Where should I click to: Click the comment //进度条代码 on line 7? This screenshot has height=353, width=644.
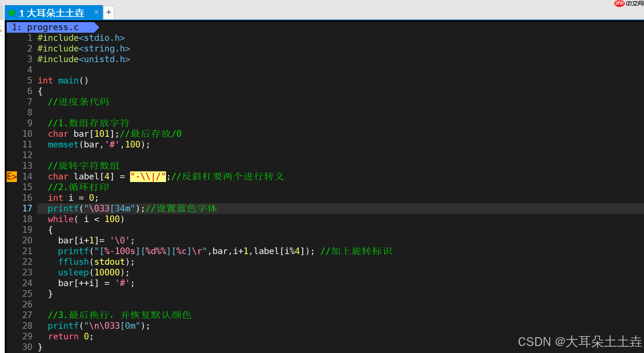click(78, 101)
